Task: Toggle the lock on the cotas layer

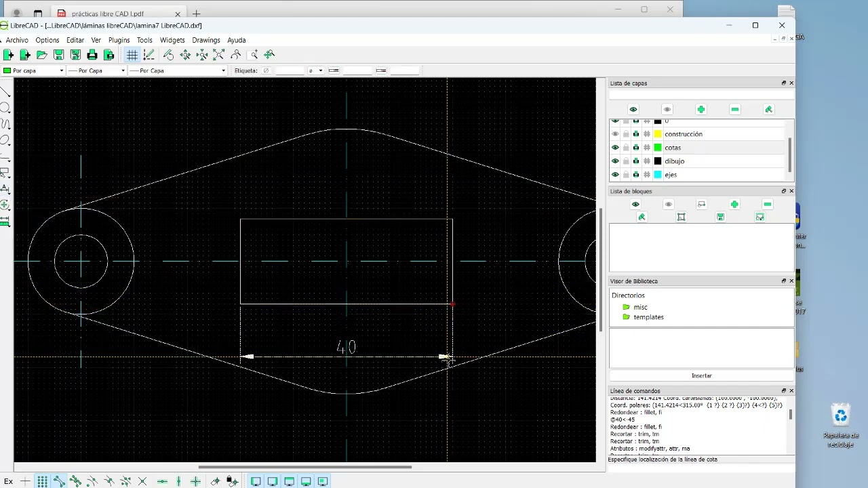Action: click(x=626, y=148)
